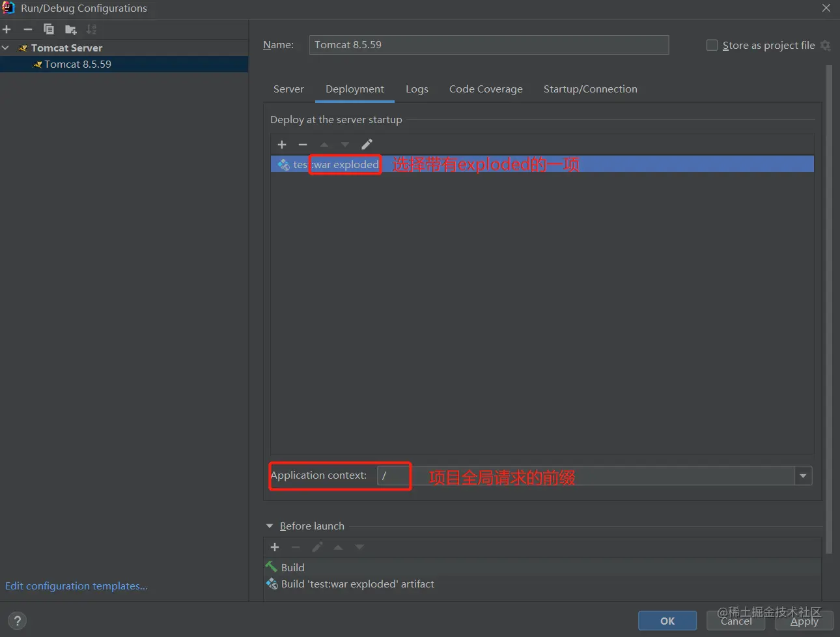840x637 pixels.
Task: Close the Run/Debug Configurations dialog
Action: (x=826, y=8)
